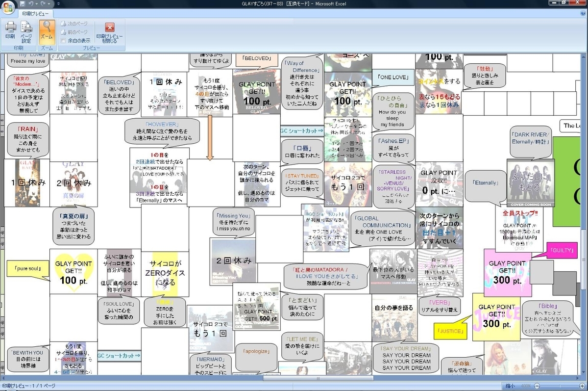
Task: Open ページ設定 (Page Setup)
Action: coord(26,32)
